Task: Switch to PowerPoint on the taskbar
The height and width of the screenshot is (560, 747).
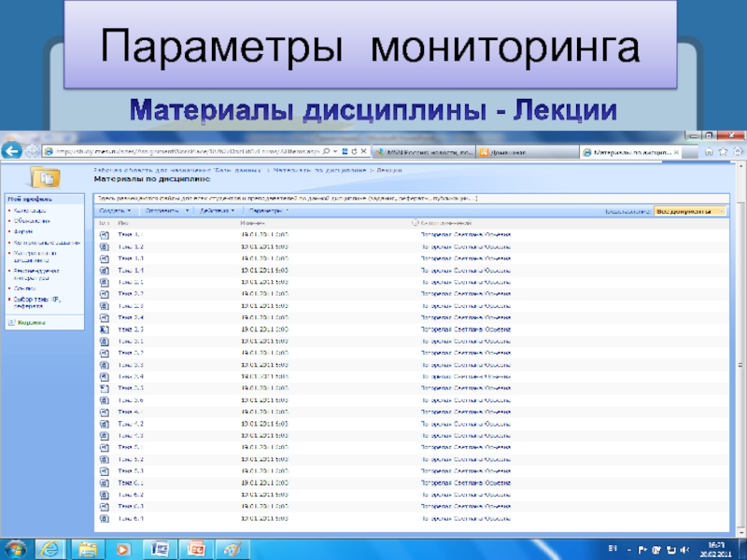Action: pyautogui.click(x=196, y=550)
